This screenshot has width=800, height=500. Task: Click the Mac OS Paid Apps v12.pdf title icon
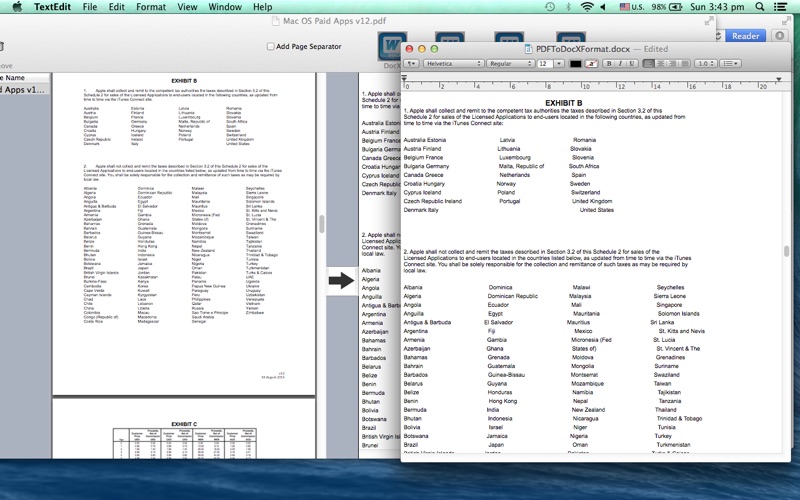pyautogui.click(x=276, y=21)
